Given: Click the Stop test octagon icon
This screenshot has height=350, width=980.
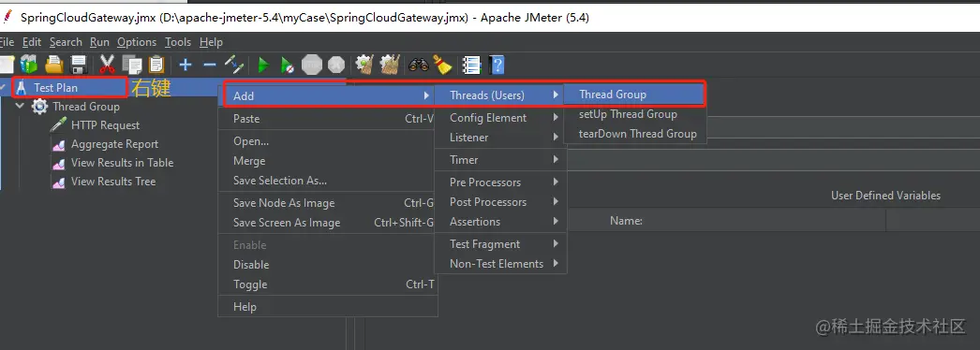Looking at the screenshot, I should coord(312,65).
